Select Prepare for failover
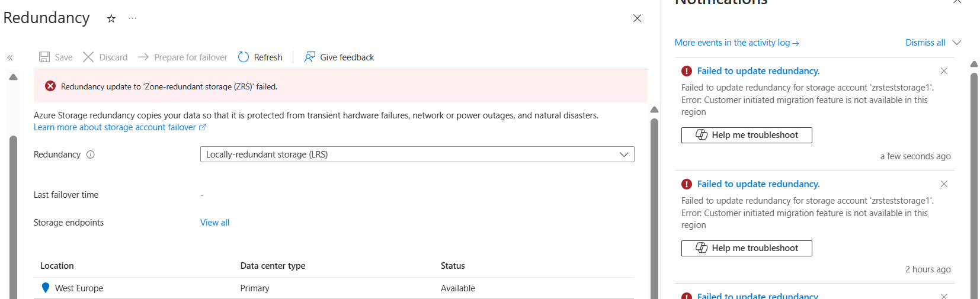 (x=182, y=57)
